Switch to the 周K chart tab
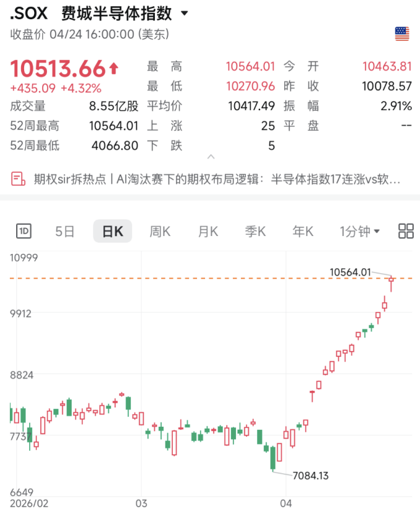 pyautogui.click(x=160, y=232)
